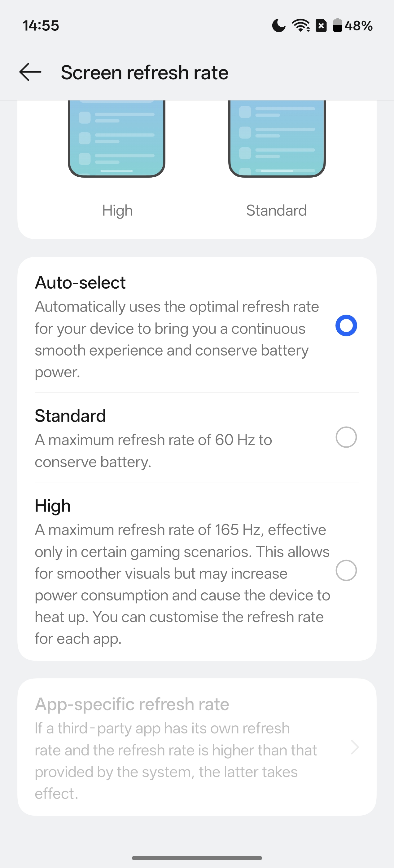Tap the Auto-select option title
This screenshot has width=394, height=868.
pyautogui.click(x=80, y=282)
